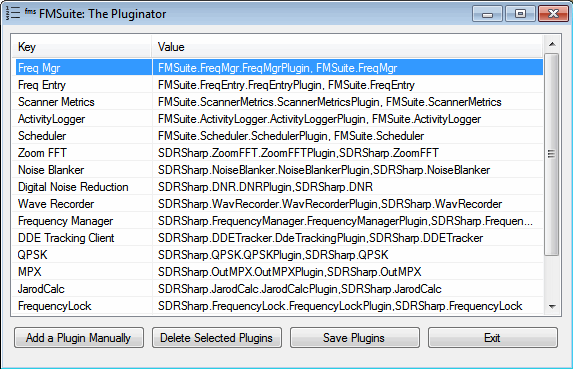Click the FMSuite app icon in title bar
The width and height of the screenshot is (573, 369).
point(13,13)
